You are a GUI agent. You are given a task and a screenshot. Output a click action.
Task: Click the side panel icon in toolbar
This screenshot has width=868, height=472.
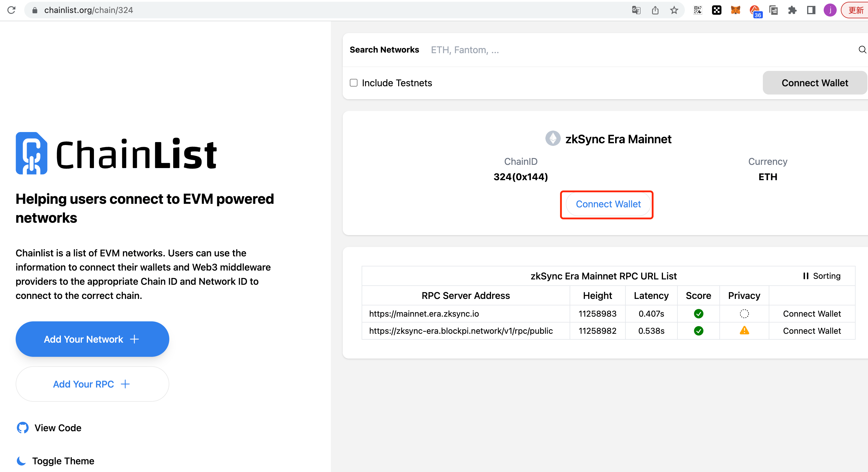(x=811, y=10)
